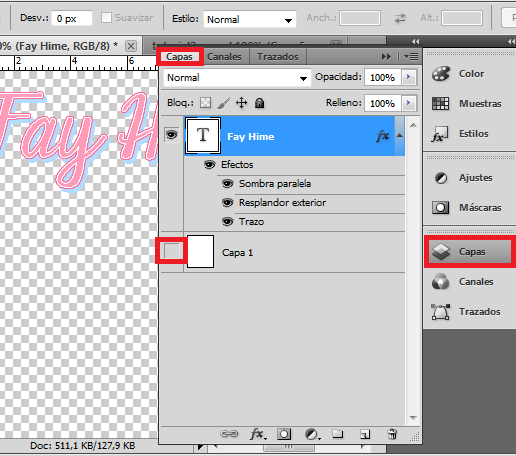Lock all with padlock icon
Screen dimensions: 516x456
coord(259,103)
